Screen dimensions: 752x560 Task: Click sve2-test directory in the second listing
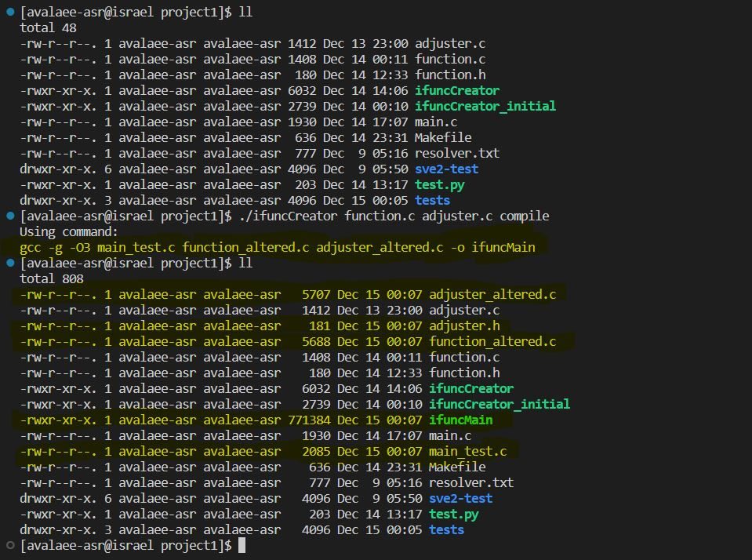[460, 499]
